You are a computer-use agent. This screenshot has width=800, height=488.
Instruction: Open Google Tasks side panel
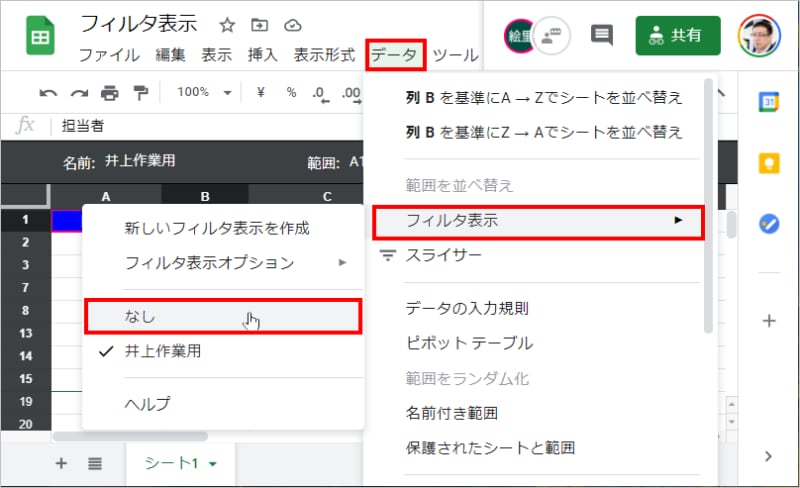(x=769, y=224)
